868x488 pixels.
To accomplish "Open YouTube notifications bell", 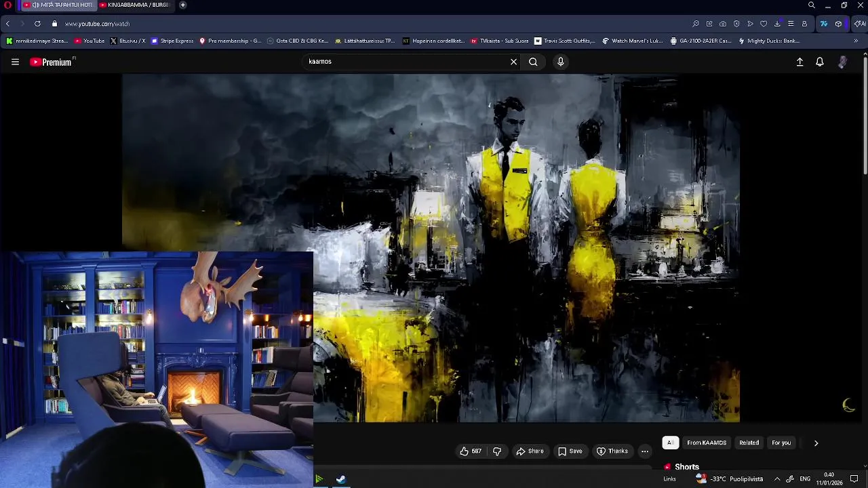I will [x=820, y=62].
